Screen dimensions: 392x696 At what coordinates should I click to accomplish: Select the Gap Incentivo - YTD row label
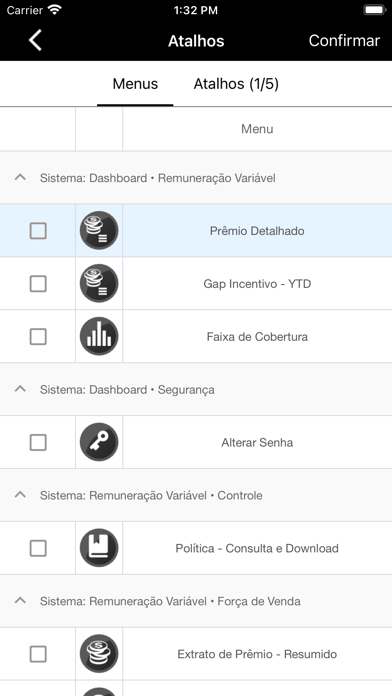click(257, 284)
